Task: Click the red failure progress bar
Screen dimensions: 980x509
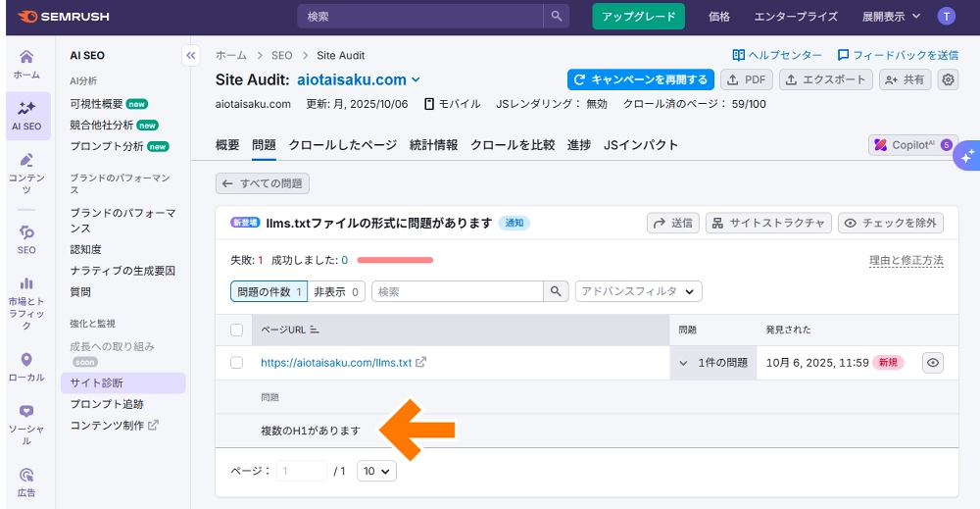Action: [395, 261]
